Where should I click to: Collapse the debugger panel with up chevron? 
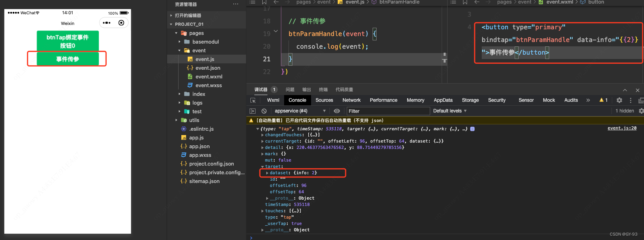[625, 90]
